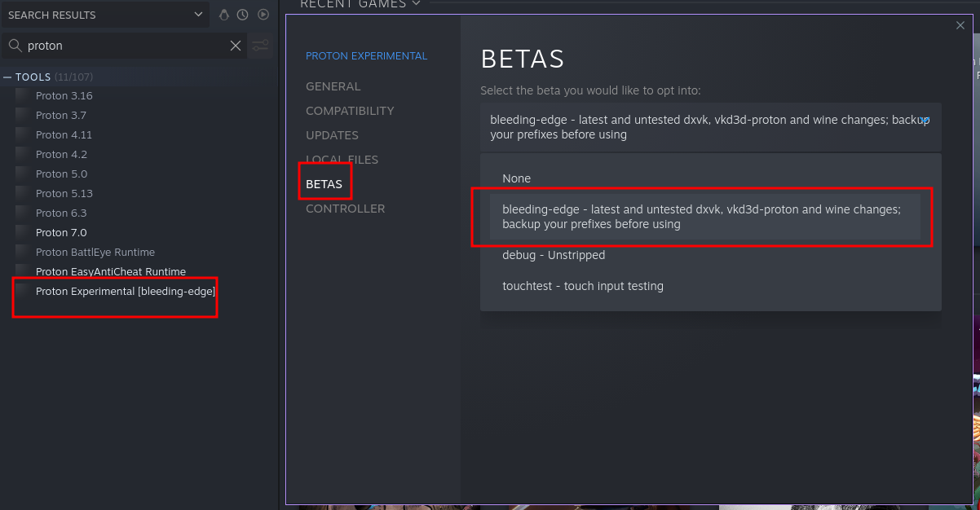Close the Proton Experimental properties dialog
The image size is (980, 510).
coord(960,26)
